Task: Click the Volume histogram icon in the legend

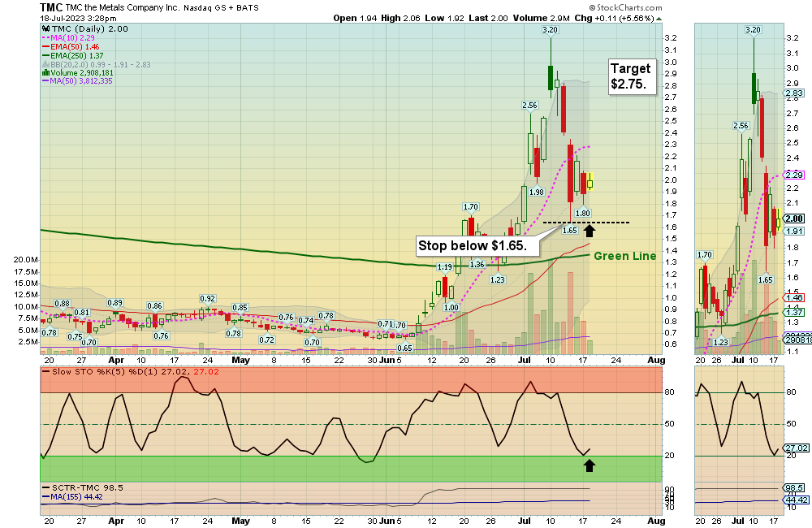Action: (x=46, y=74)
